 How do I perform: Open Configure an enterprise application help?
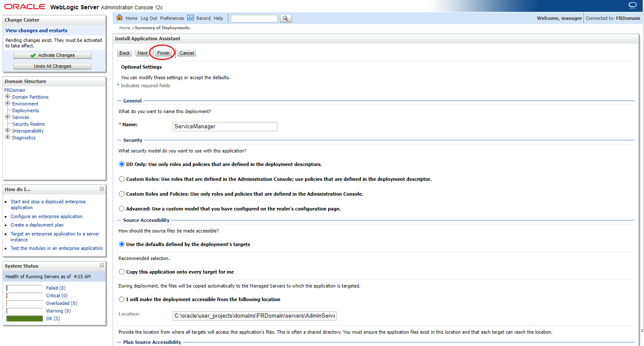pyautogui.click(x=47, y=216)
